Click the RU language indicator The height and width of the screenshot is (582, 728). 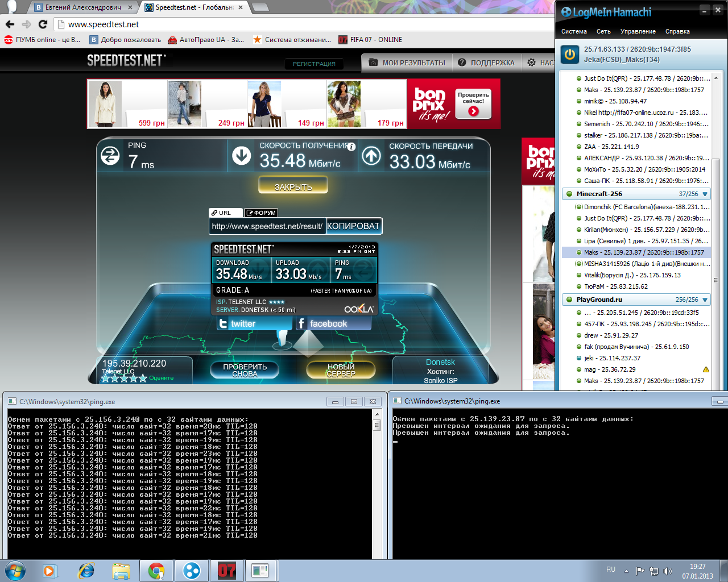[x=611, y=569]
